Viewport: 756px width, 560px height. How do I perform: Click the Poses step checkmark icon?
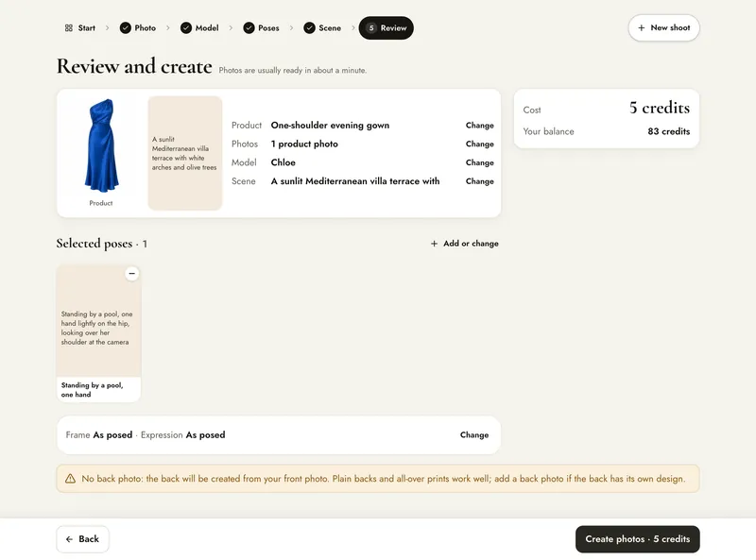[249, 28]
